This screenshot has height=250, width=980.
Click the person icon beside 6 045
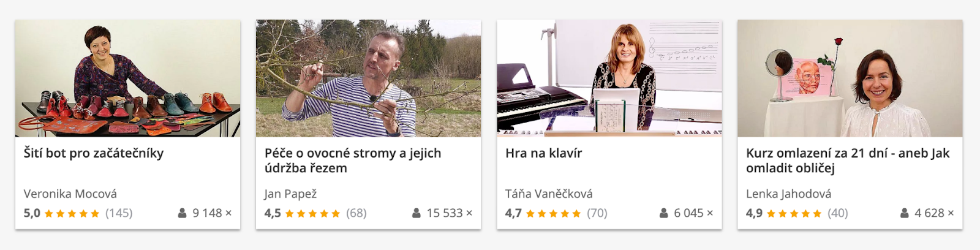point(664,213)
